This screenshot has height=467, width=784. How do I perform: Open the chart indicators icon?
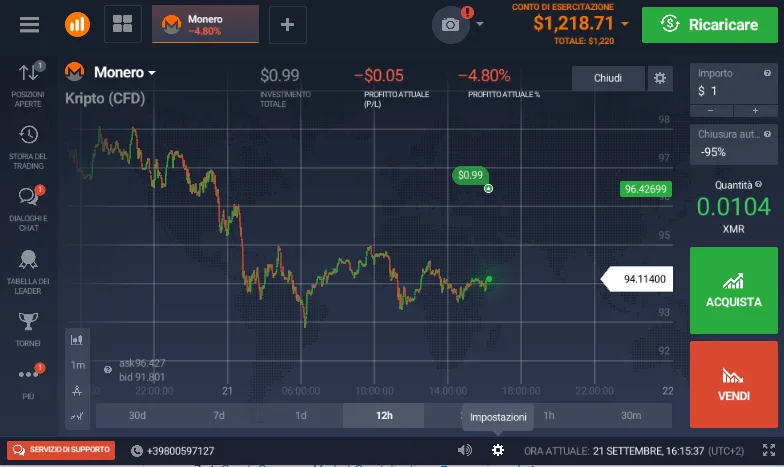(x=77, y=416)
